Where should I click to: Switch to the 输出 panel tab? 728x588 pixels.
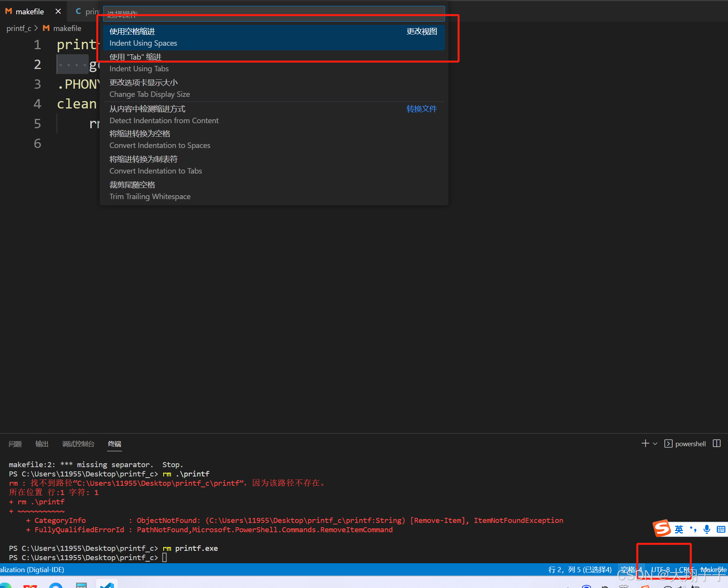(41, 444)
